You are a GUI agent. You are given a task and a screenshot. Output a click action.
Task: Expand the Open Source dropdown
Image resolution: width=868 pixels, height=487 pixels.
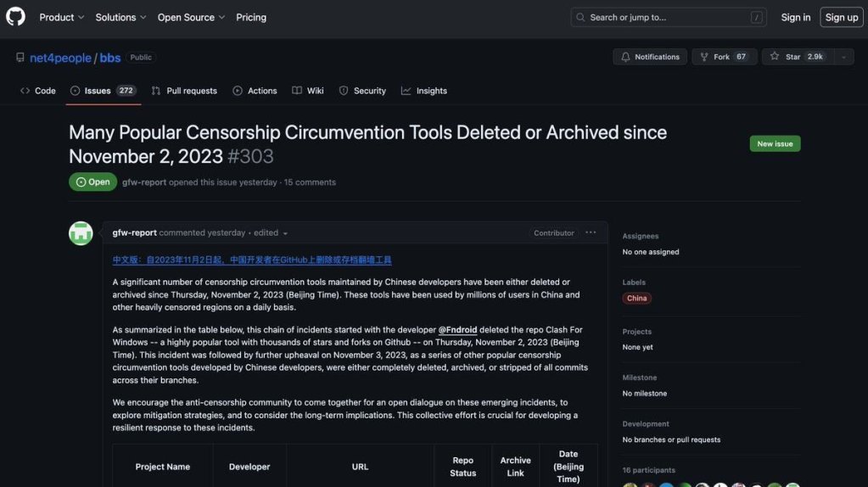[x=191, y=17]
